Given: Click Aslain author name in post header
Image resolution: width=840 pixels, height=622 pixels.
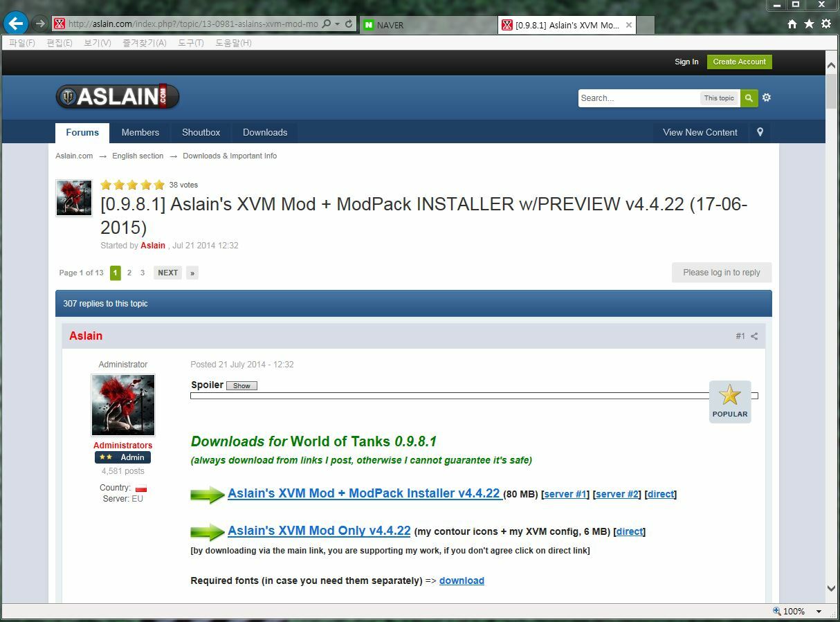Looking at the screenshot, I should pyautogui.click(x=86, y=336).
